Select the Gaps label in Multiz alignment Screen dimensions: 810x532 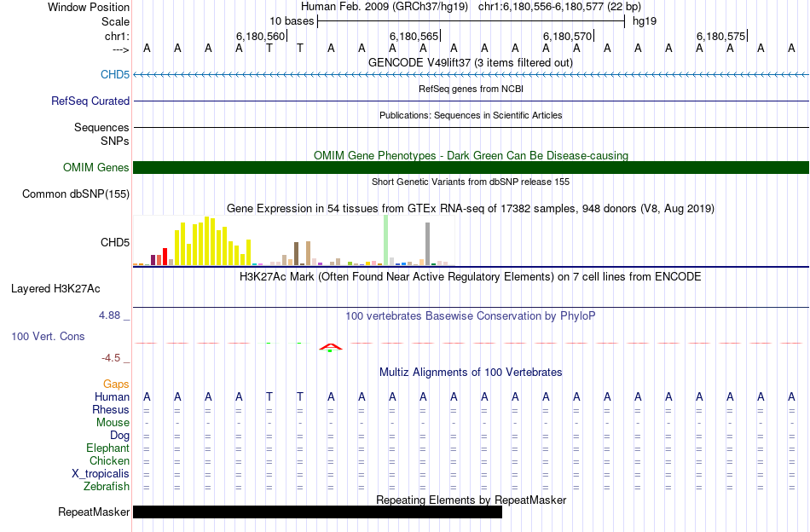coord(116,384)
